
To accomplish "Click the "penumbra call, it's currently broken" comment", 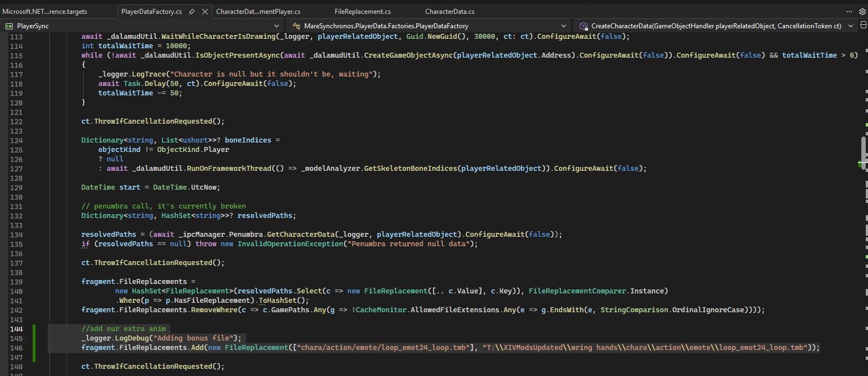I will (x=164, y=206).
